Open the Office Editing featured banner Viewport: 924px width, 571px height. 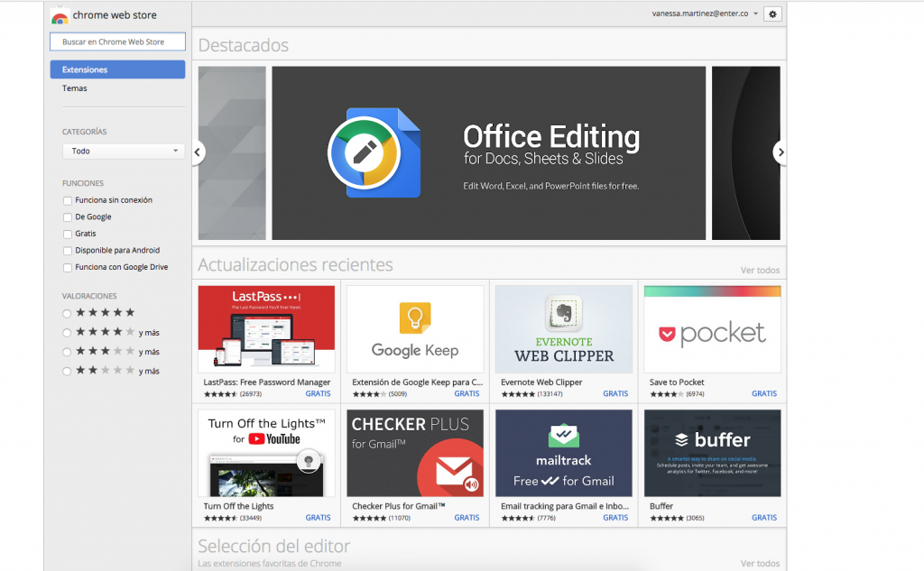click(488, 152)
